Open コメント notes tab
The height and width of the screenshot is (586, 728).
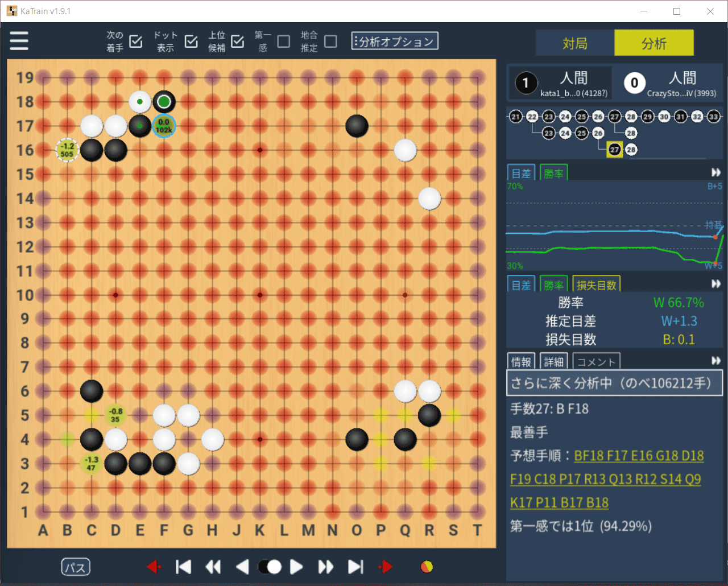click(596, 361)
